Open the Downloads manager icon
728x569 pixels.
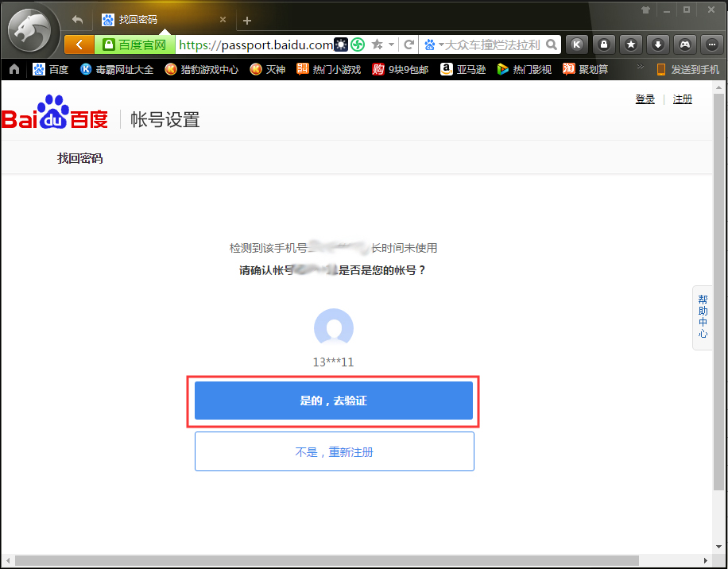(x=657, y=45)
